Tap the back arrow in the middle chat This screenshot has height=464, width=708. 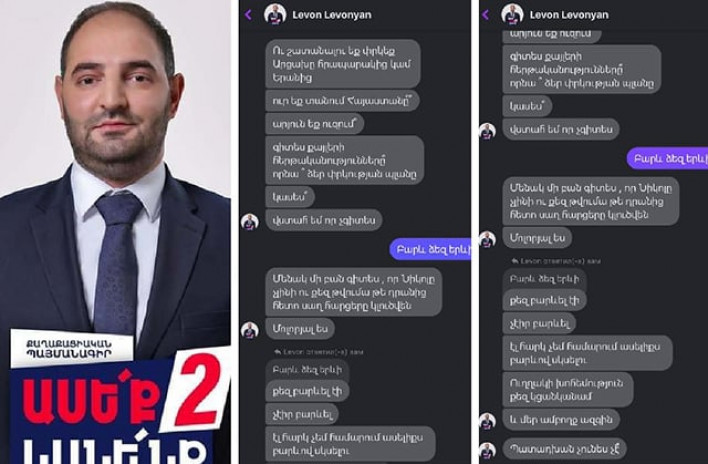click(248, 14)
